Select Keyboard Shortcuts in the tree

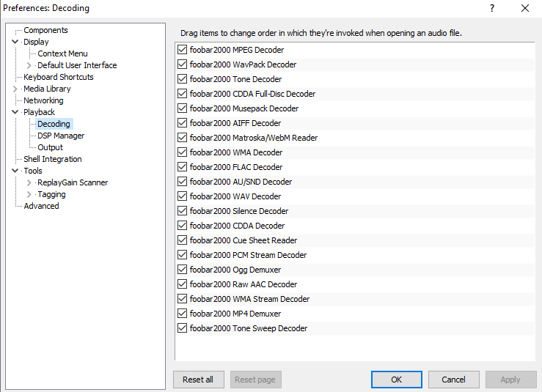click(59, 77)
